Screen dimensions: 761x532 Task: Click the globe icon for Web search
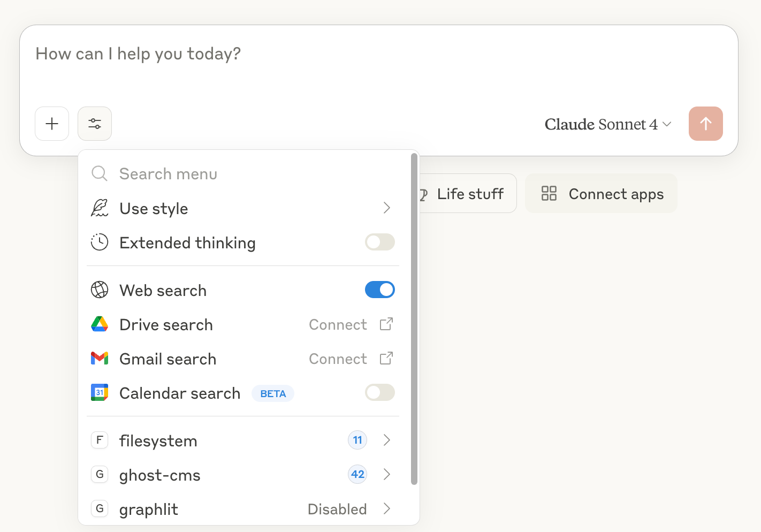click(x=100, y=290)
